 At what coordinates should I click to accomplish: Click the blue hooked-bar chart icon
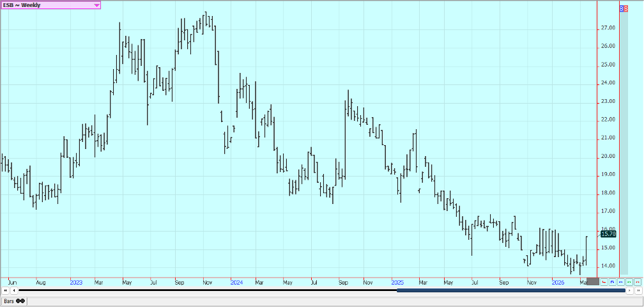[612, 281]
